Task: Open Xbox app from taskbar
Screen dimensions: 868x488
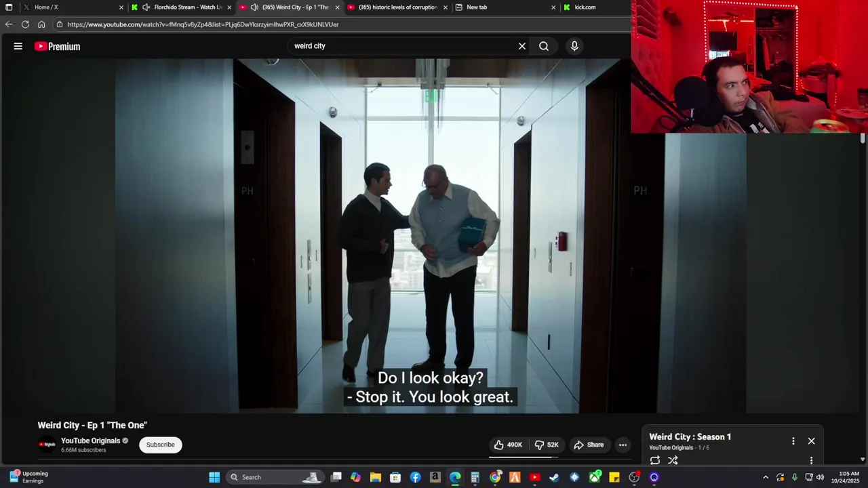Action: click(x=594, y=477)
